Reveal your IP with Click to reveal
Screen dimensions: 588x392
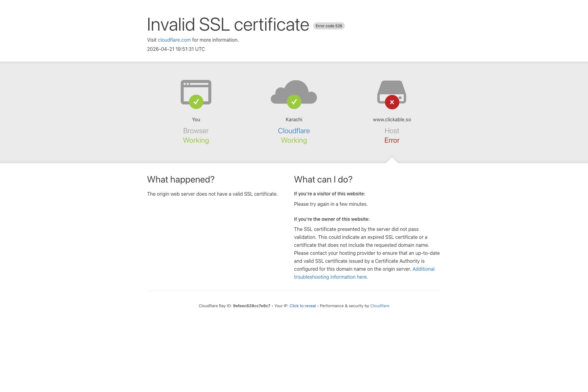click(x=302, y=306)
